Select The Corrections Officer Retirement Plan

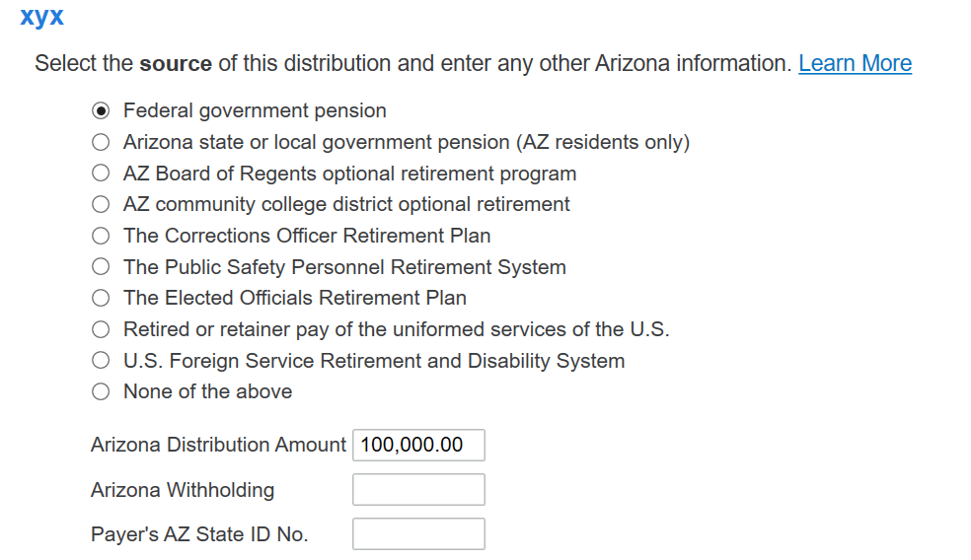[x=101, y=236]
